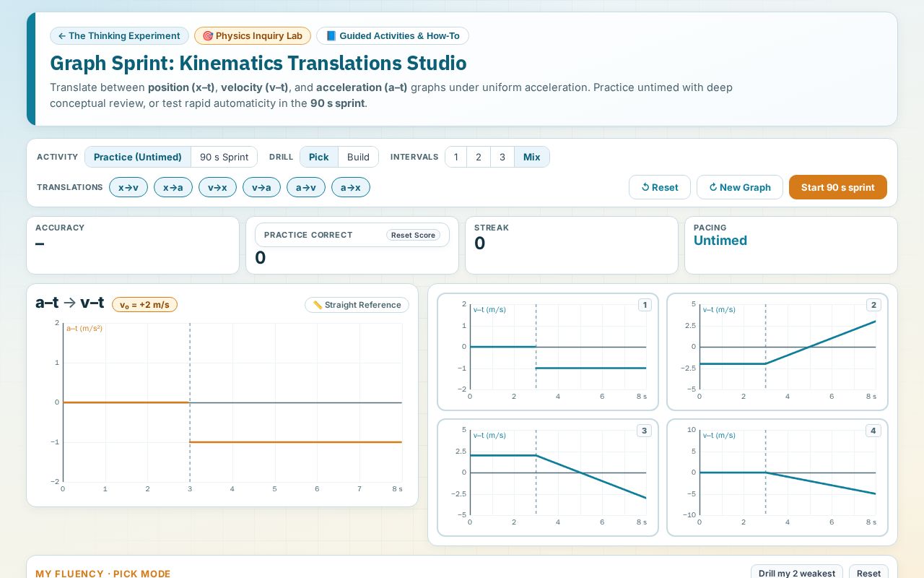
Task: Select Practice (Untimed) activity
Action: click(138, 157)
